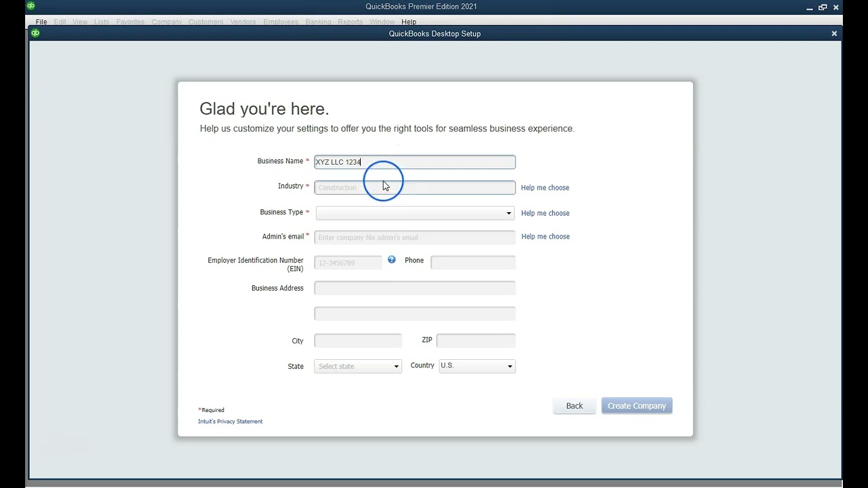Open Intuit's Privacy Statement link

tap(230, 422)
